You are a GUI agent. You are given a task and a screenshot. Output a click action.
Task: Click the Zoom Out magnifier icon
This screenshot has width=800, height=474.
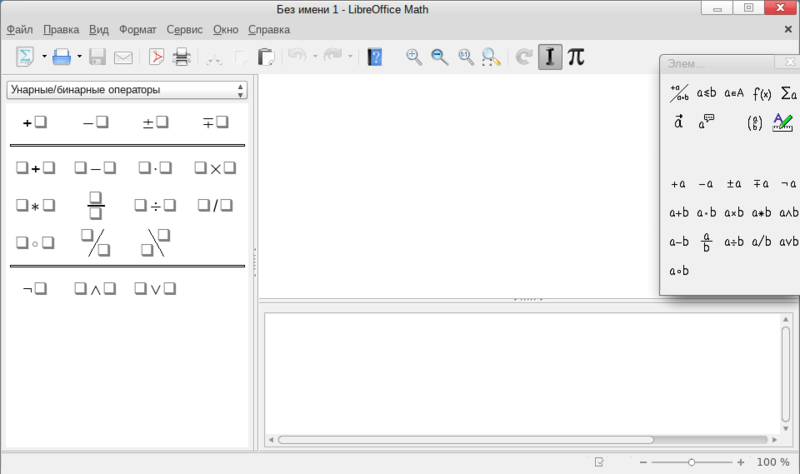coord(439,57)
